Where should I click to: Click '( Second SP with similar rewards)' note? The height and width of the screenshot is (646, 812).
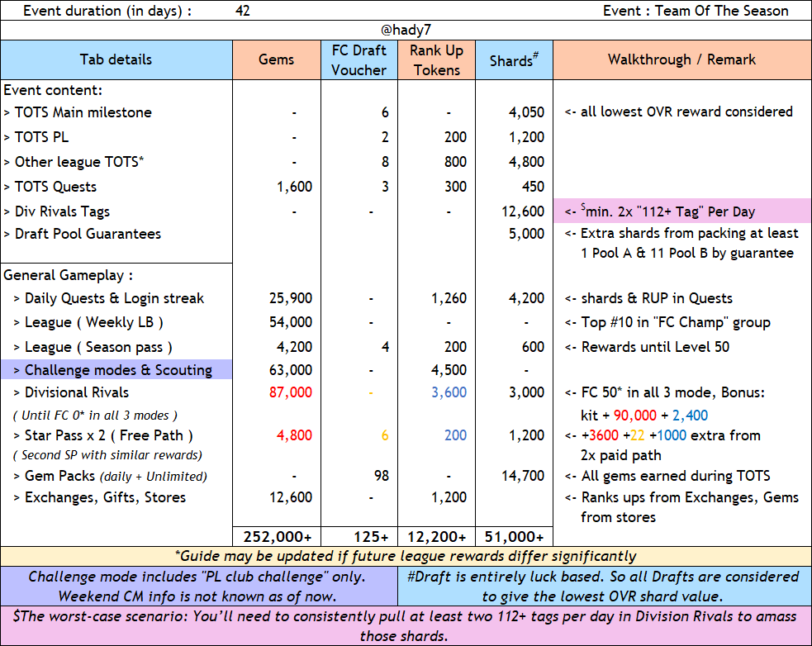[107, 455]
